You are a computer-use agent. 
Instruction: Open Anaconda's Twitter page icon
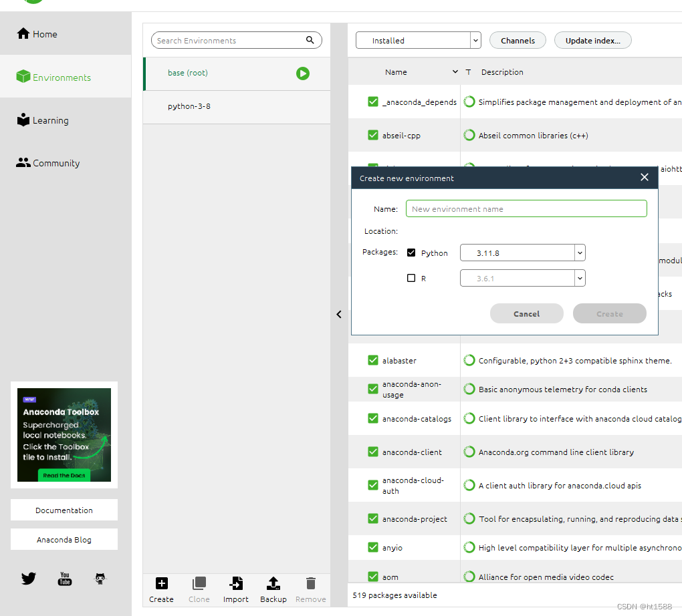[29, 578]
